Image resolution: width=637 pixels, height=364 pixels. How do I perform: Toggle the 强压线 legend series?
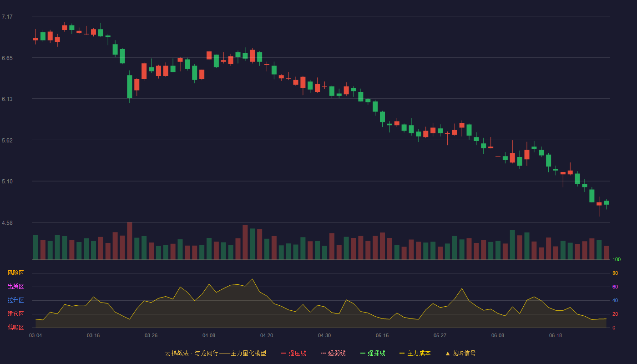pos(293,353)
